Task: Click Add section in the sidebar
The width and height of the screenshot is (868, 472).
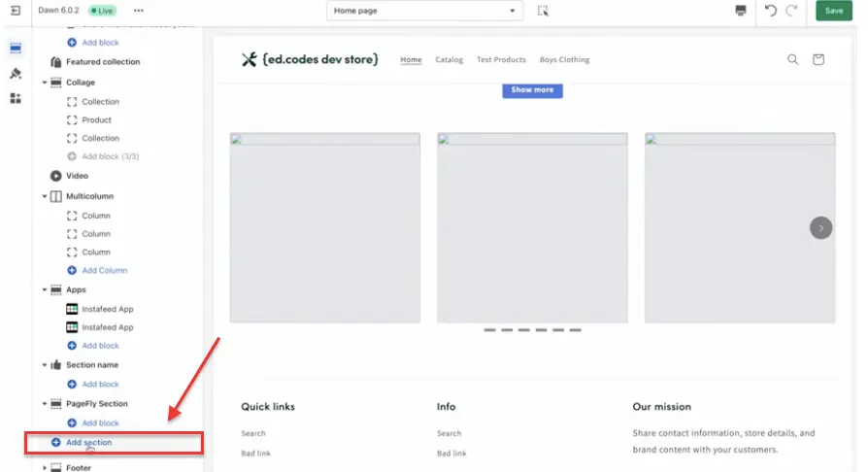Action: coord(88,442)
